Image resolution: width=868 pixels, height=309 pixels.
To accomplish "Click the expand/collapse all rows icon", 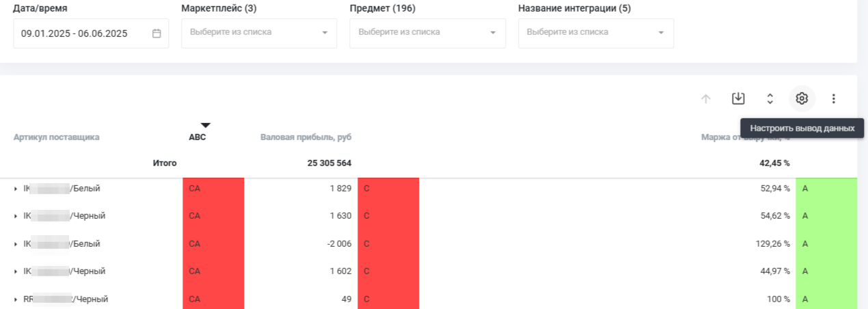I will click(770, 98).
